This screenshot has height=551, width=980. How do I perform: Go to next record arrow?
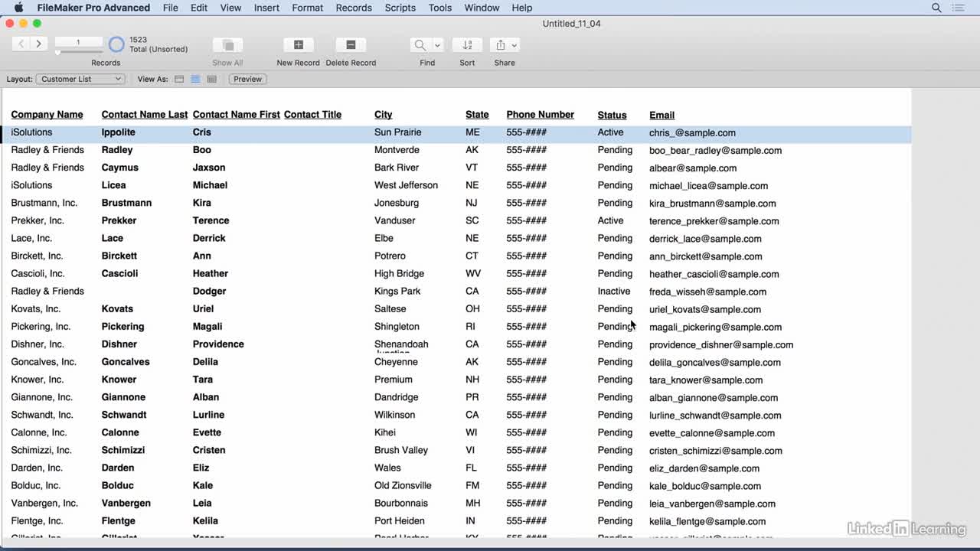pyautogui.click(x=38, y=44)
